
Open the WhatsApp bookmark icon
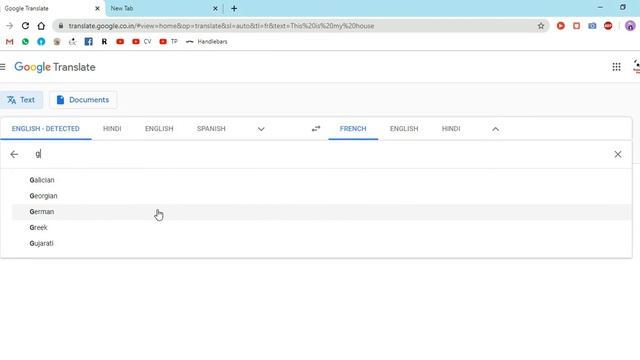coord(25,42)
